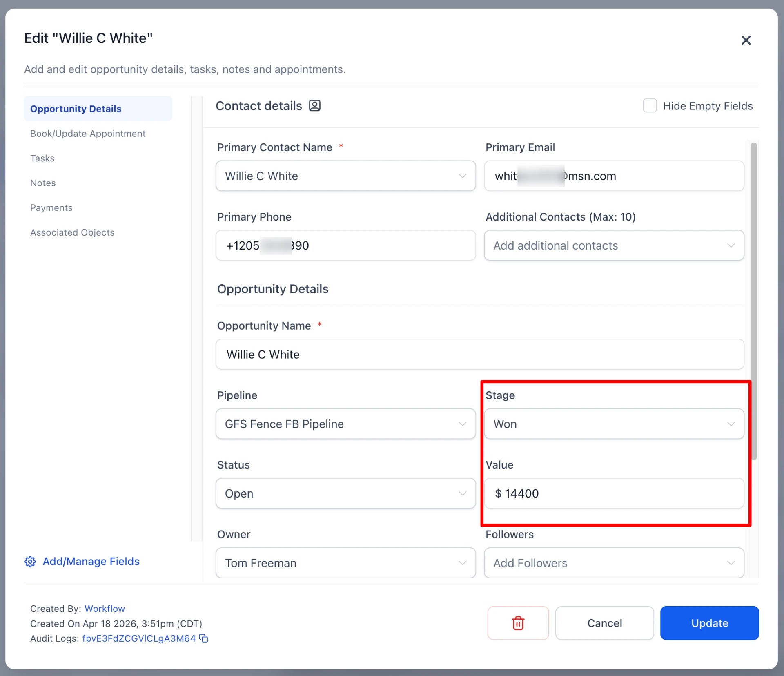The image size is (784, 676).
Task: Click the 'Created On Apr 18 2026, 3:51pm (CDT)' text
Action: [116, 624]
